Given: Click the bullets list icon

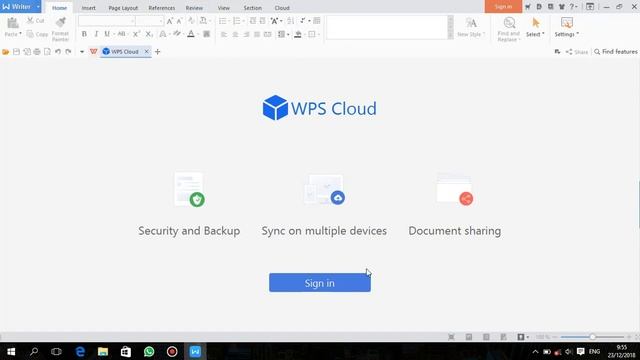Looking at the screenshot, I should [x=222, y=21].
